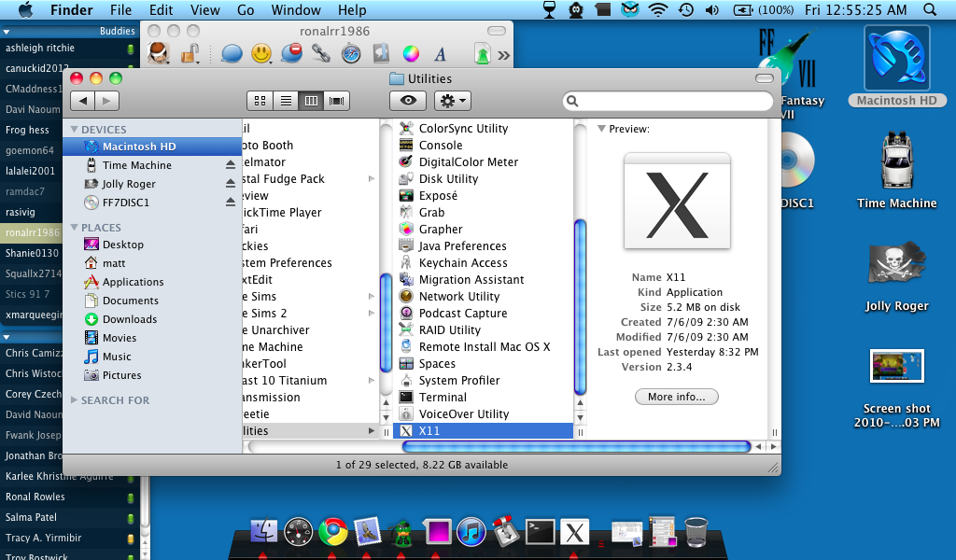The width and height of the screenshot is (956, 560).
Task: Open the Action gear dropdown menu
Action: [453, 101]
